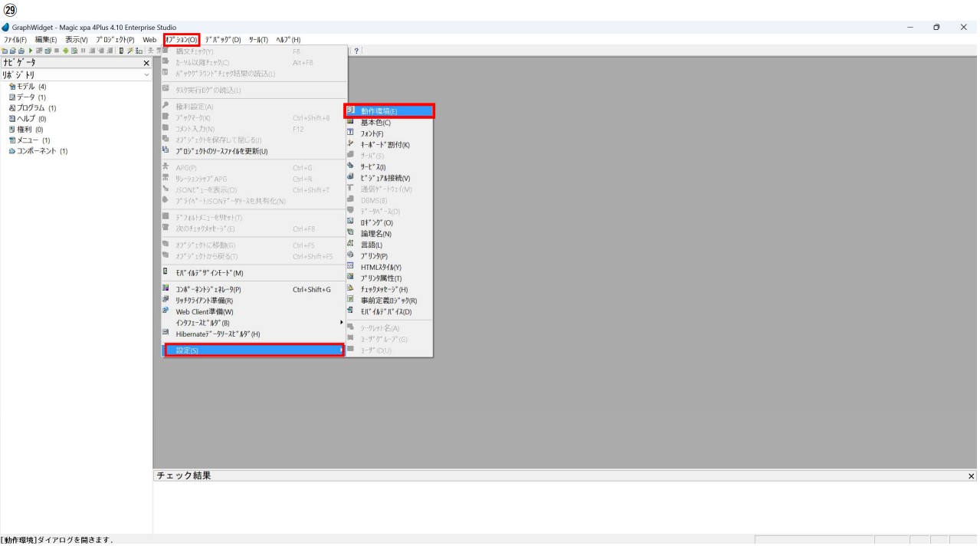Click the ビジュアル接続(V) icon
Image resolution: width=980 pixels, height=546 pixels.
(x=350, y=178)
